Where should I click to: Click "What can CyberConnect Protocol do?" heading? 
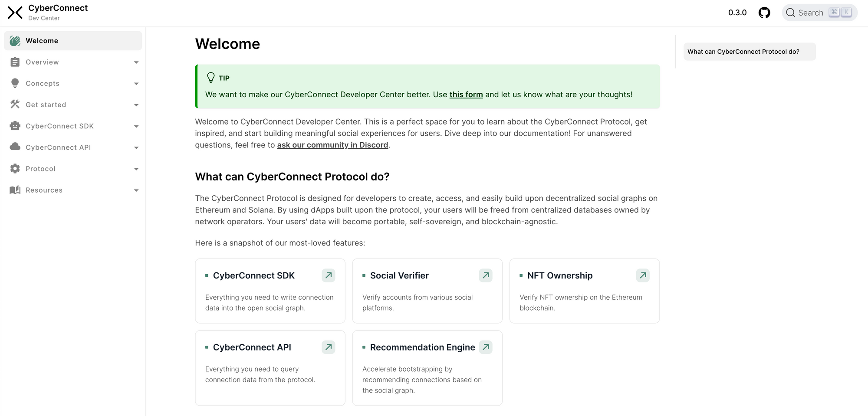pos(292,177)
